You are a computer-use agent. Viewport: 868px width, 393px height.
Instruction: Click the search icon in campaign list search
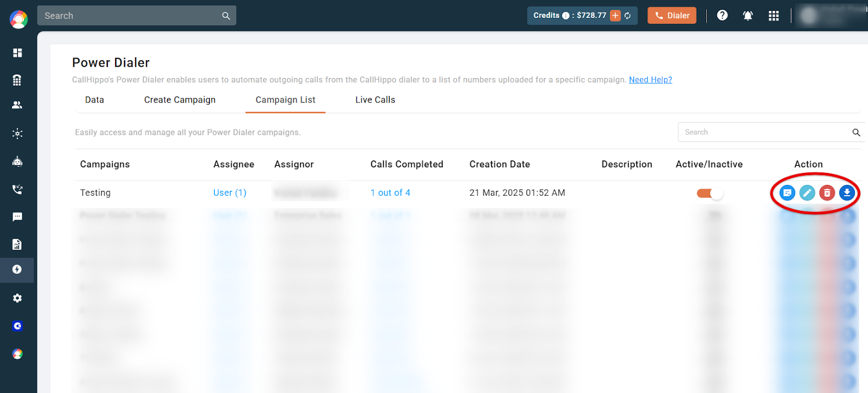[856, 132]
